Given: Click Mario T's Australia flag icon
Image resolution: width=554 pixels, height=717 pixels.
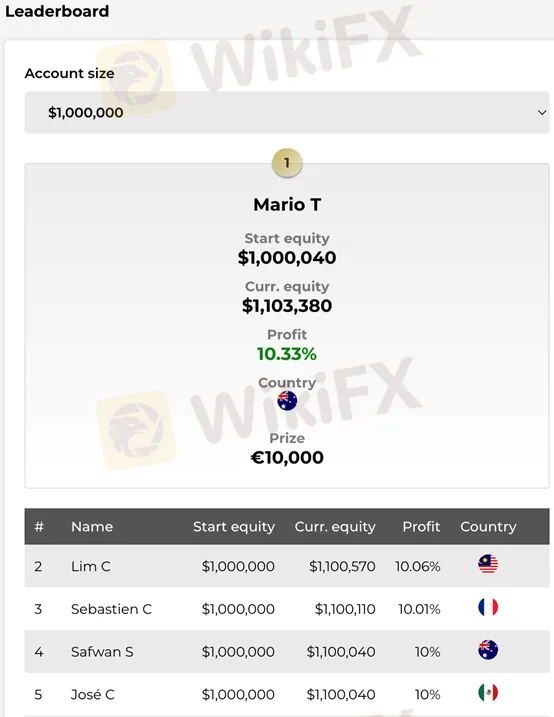Looking at the screenshot, I should coord(287,401).
